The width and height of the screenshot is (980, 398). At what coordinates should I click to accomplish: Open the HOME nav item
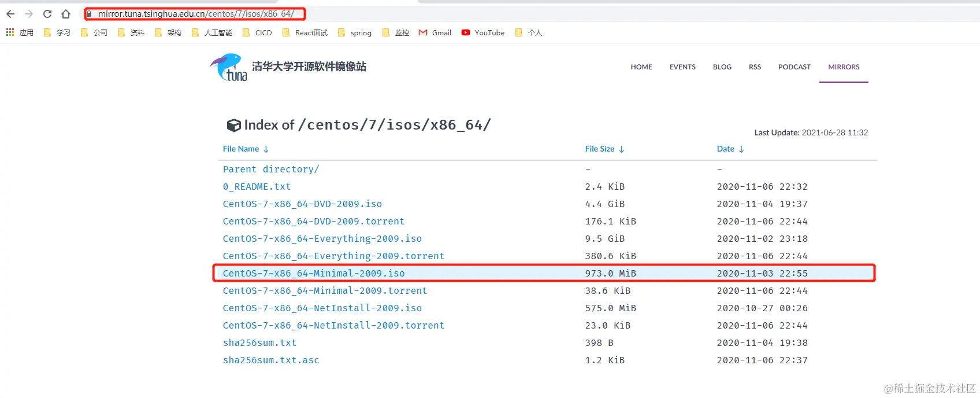[x=641, y=67]
